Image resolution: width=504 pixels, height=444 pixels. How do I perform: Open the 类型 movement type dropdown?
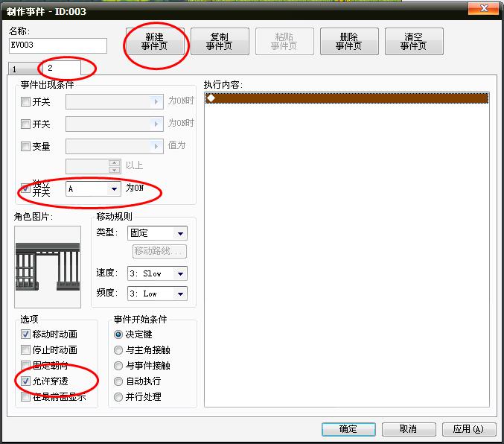[157, 233]
